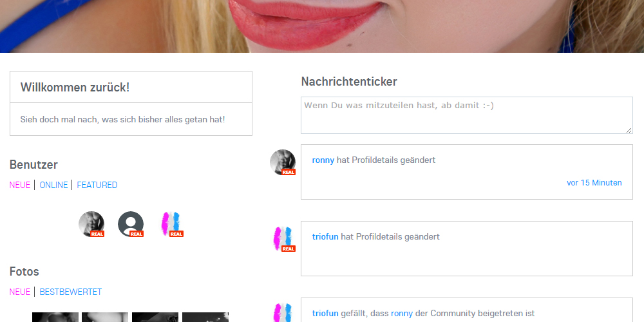644x322 pixels.
Task: Click the Fotos heading
Action: (x=24, y=272)
